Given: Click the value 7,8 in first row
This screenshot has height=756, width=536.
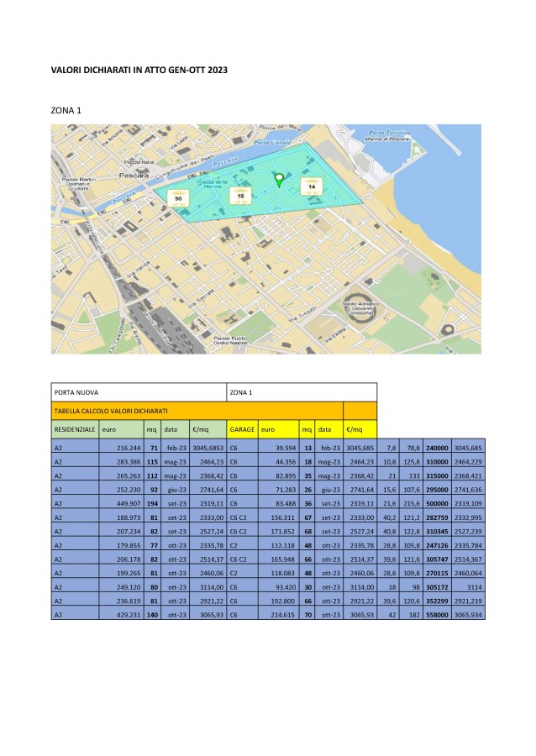Looking at the screenshot, I should [x=391, y=448].
